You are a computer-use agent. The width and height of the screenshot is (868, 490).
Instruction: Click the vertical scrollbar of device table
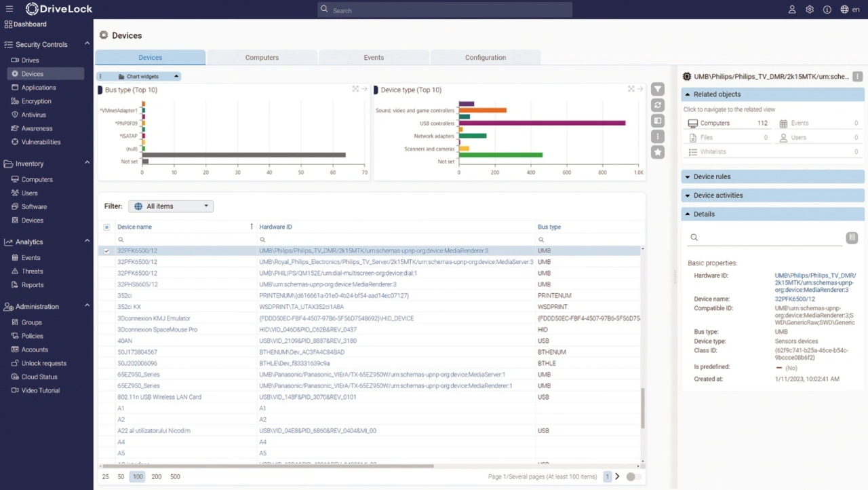(643, 408)
